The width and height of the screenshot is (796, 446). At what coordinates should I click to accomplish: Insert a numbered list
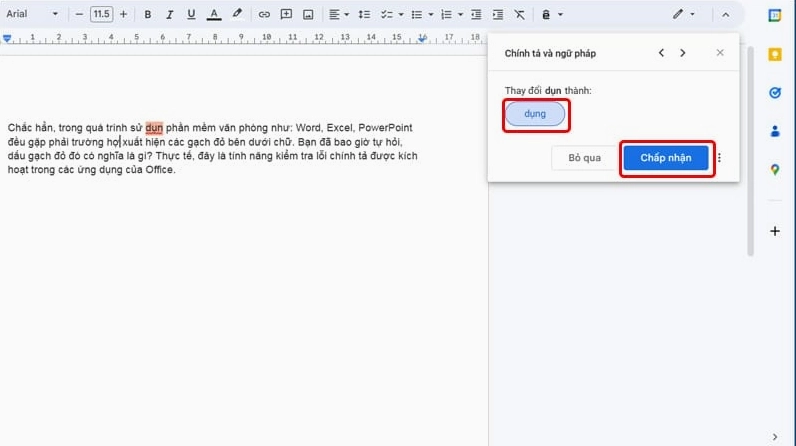point(446,15)
